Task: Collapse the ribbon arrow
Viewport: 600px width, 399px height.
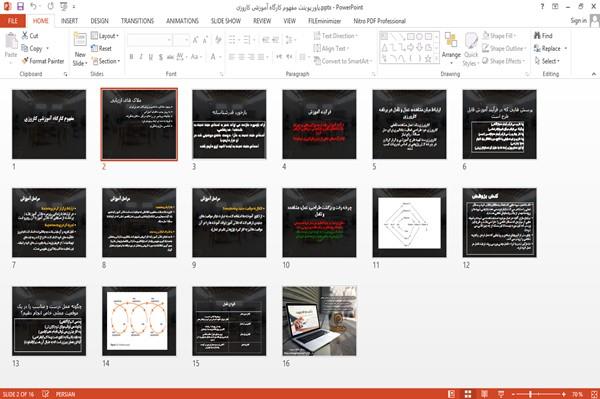Action: coord(594,74)
